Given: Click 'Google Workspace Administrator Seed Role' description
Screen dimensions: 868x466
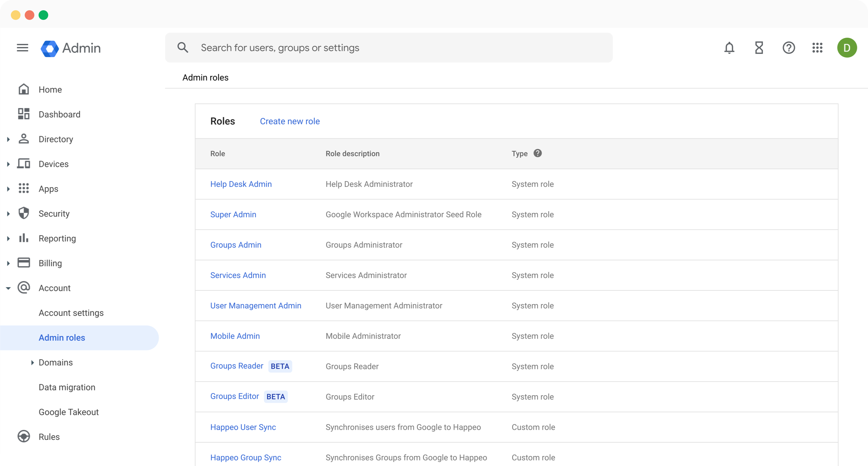Looking at the screenshot, I should point(403,214).
